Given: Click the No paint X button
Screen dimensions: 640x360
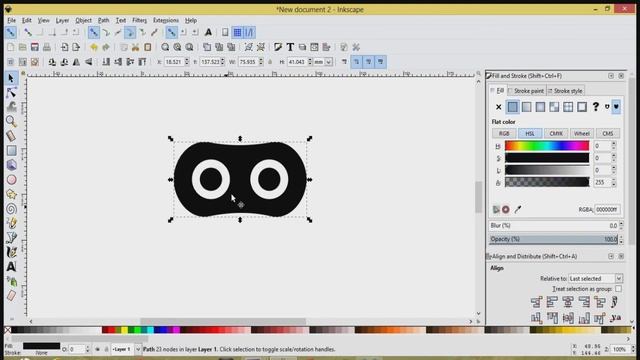Looking at the screenshot, I should (x=498, y=107).
